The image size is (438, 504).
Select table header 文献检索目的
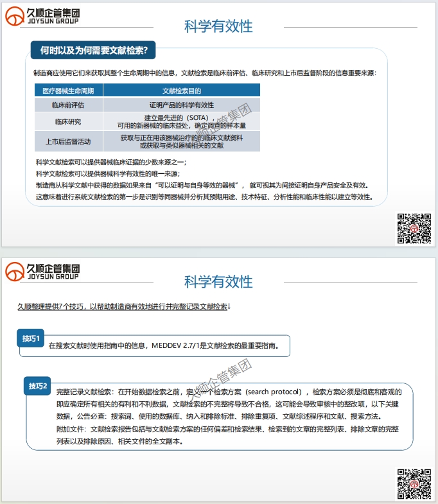182,91
